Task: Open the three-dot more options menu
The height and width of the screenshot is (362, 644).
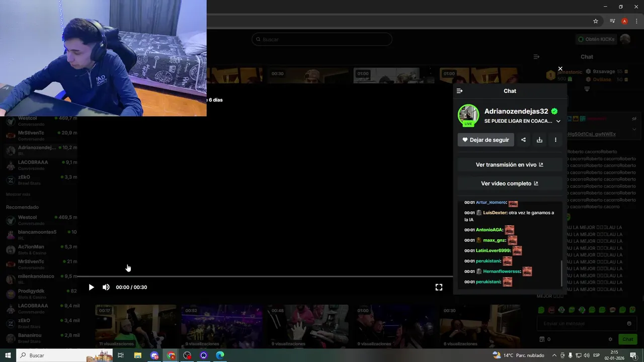Action: (x=555, y=140)
